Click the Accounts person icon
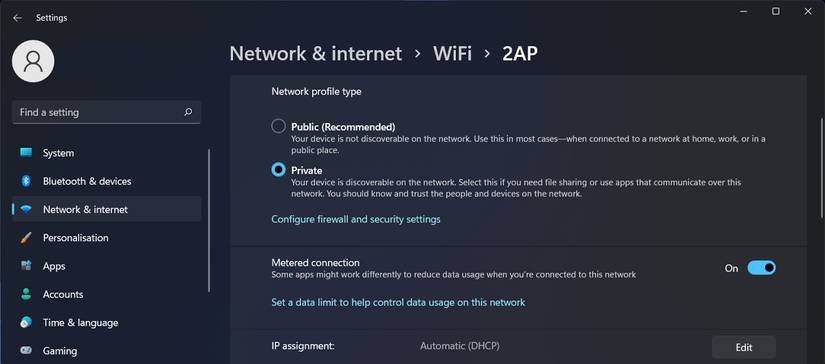Screen dimensions: 825x364 point(26,294)
